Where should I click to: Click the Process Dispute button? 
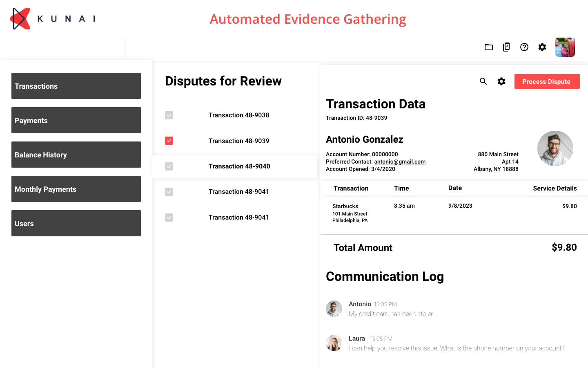547,81
